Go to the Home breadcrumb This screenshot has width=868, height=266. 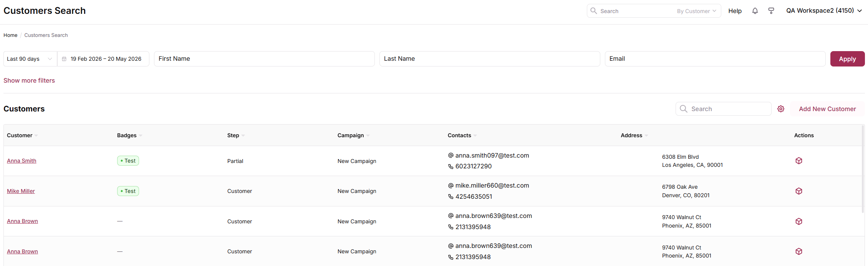point(10,35)
